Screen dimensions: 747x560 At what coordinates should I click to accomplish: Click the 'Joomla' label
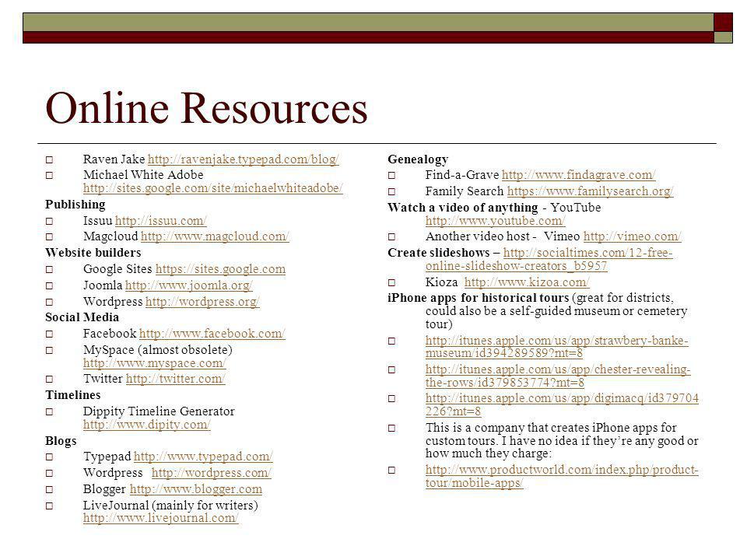(x=103, y=285)
